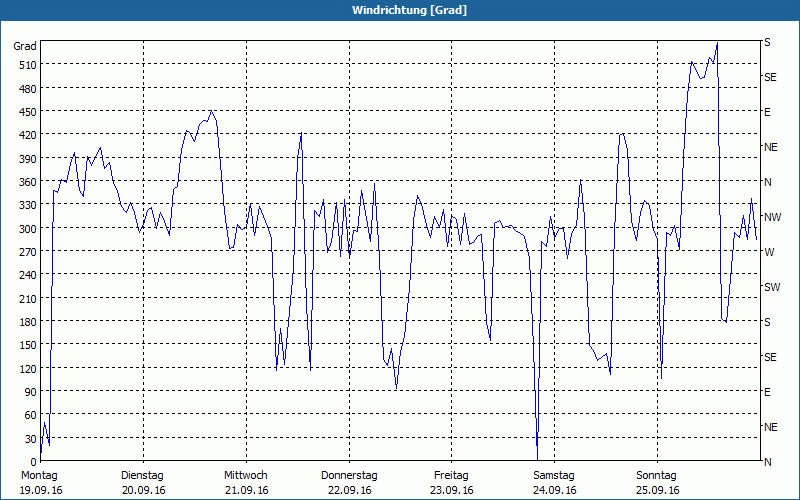800x500 pixels.
Task: Click the 480 left axis value
Action: 28,89
